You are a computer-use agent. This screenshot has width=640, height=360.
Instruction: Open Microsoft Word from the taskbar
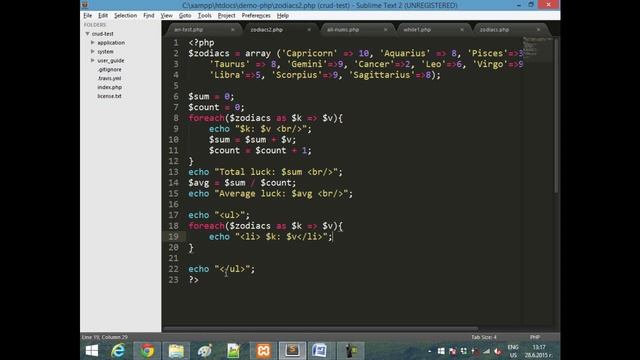tap(320, 351)
